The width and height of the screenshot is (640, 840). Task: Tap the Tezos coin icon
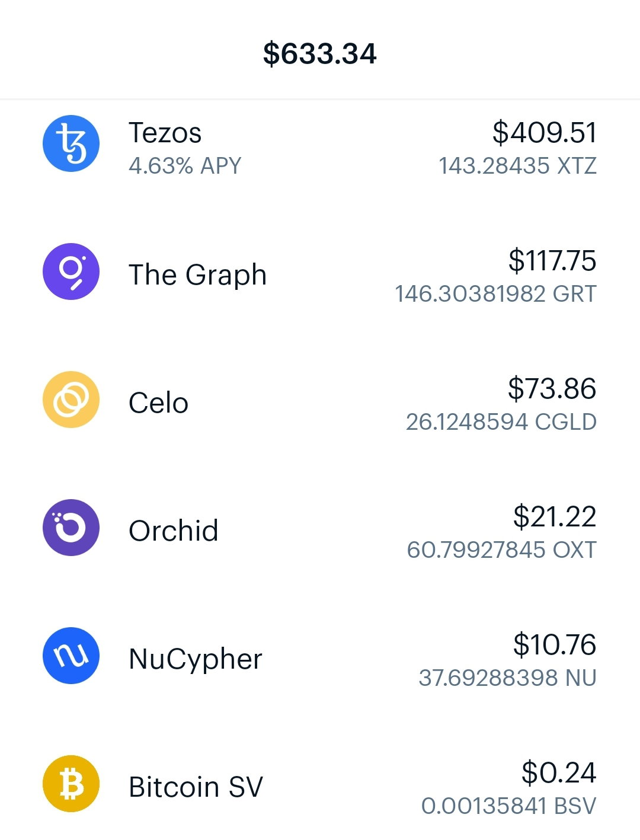pyautogui.click(x=71, y=143)
